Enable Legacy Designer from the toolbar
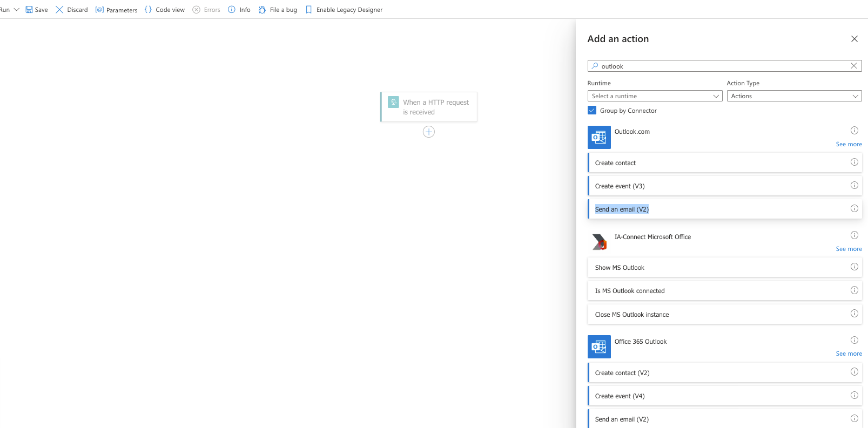 coord(344,10)
